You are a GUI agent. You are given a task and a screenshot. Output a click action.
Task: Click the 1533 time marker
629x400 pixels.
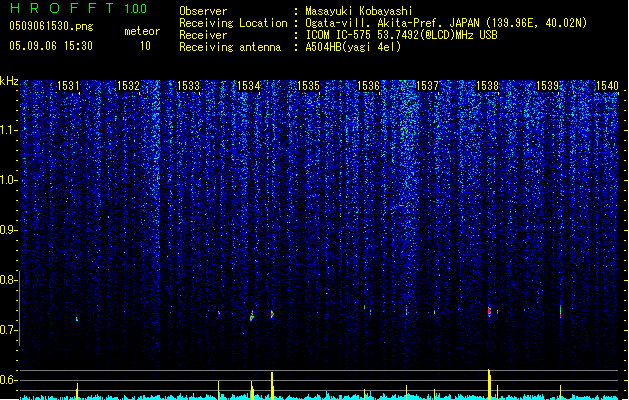(x=188, y=86)
